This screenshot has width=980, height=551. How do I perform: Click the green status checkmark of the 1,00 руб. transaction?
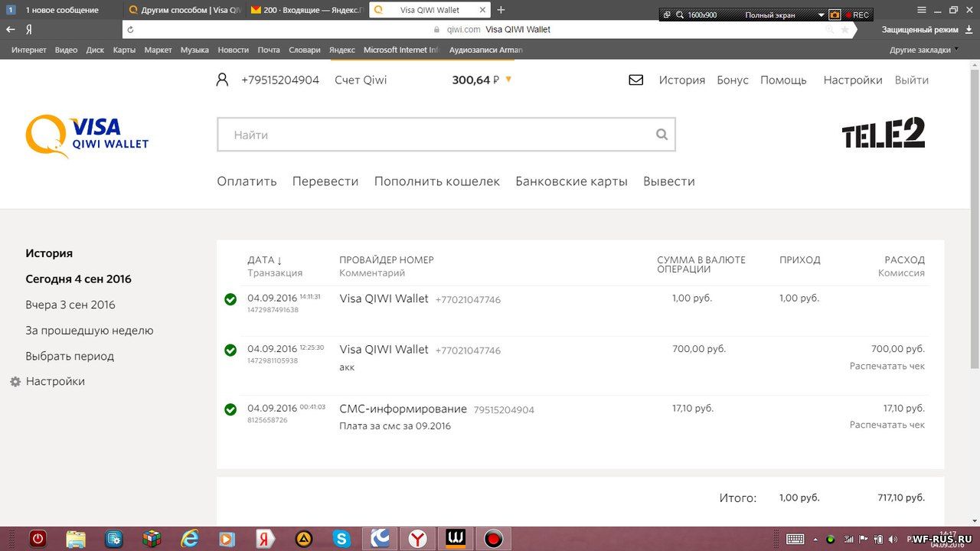(x=230, y=299)
